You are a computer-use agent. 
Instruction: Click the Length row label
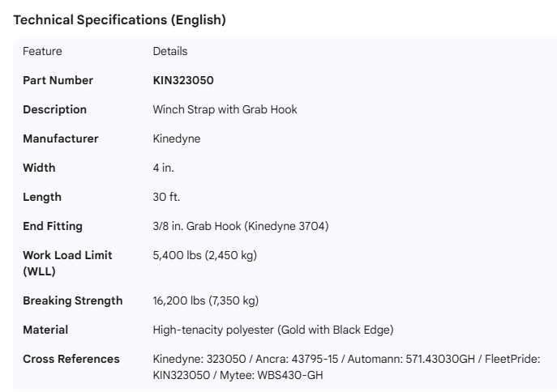click(42, 197)
